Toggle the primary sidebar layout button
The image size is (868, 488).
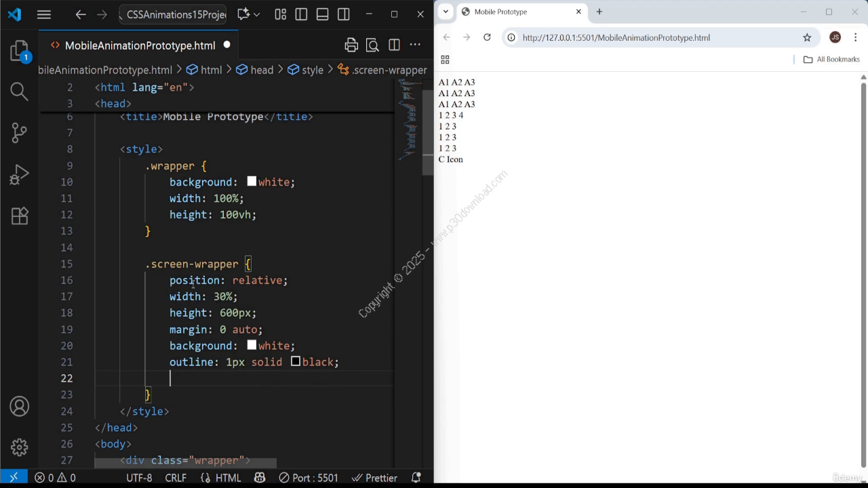pos(301,14)
